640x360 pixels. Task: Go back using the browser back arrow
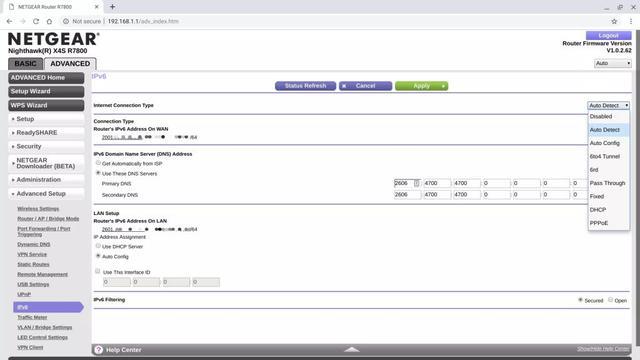pyautogui.click(x=9, y=21)
